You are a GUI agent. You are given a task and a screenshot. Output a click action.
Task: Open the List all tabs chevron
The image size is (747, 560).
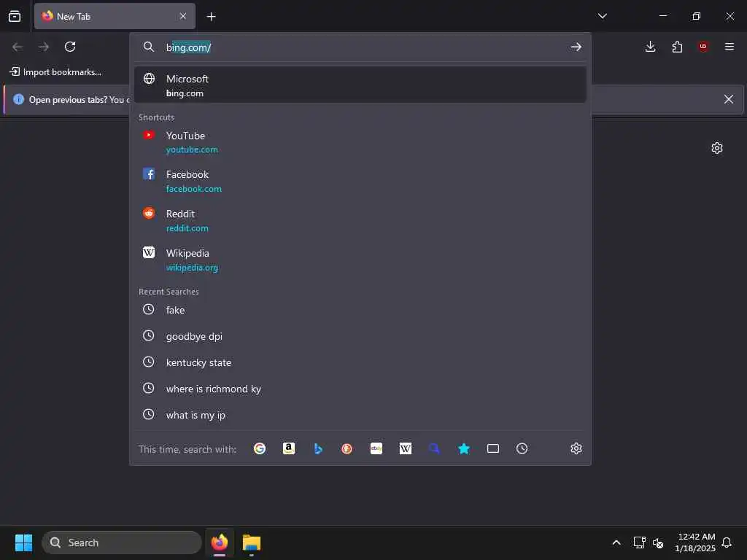click(602, 16)
